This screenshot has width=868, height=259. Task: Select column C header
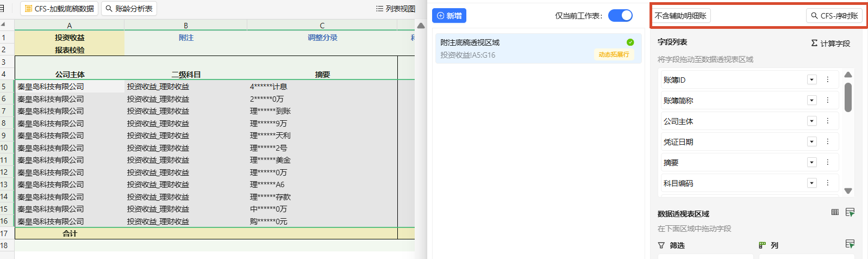pyautogui.click(x=322, y=26)
